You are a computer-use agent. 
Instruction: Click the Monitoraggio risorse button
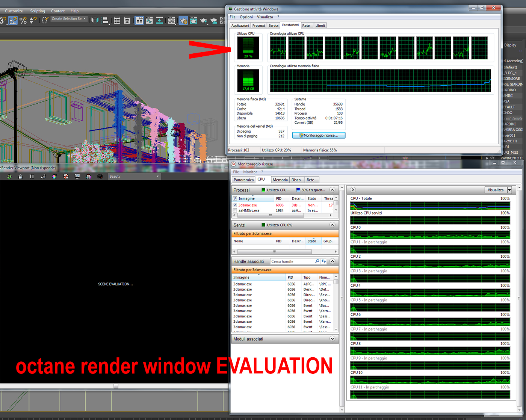pos(319,135)
